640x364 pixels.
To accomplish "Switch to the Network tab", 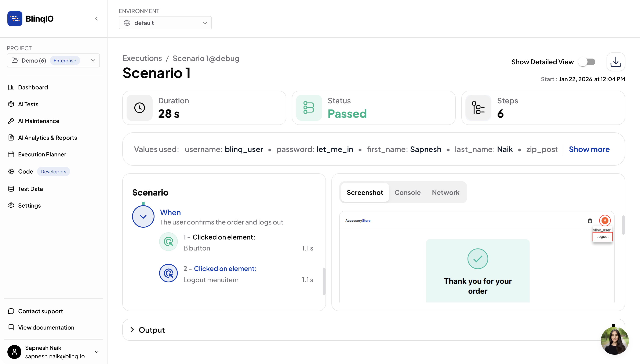I will point(445,193).
